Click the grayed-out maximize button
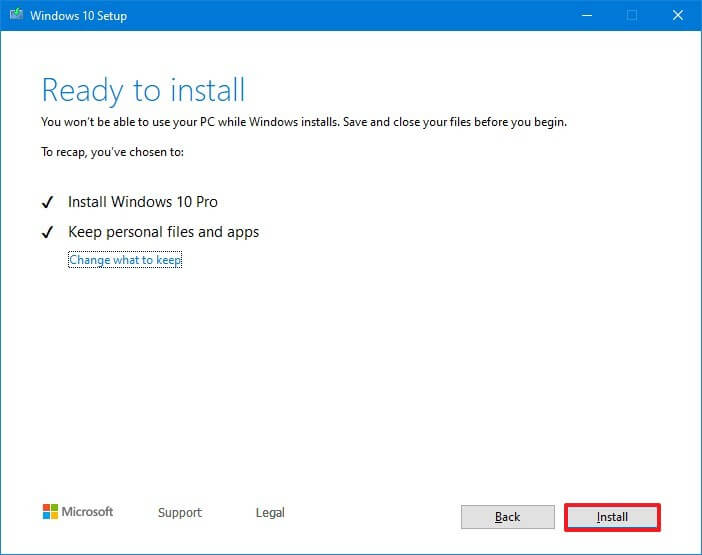The image size is (702, 555). click(631, 16)
